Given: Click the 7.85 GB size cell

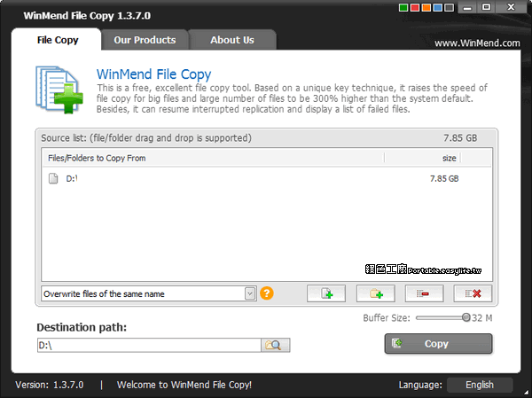Looking at the screenshot, I should point(444,178).
